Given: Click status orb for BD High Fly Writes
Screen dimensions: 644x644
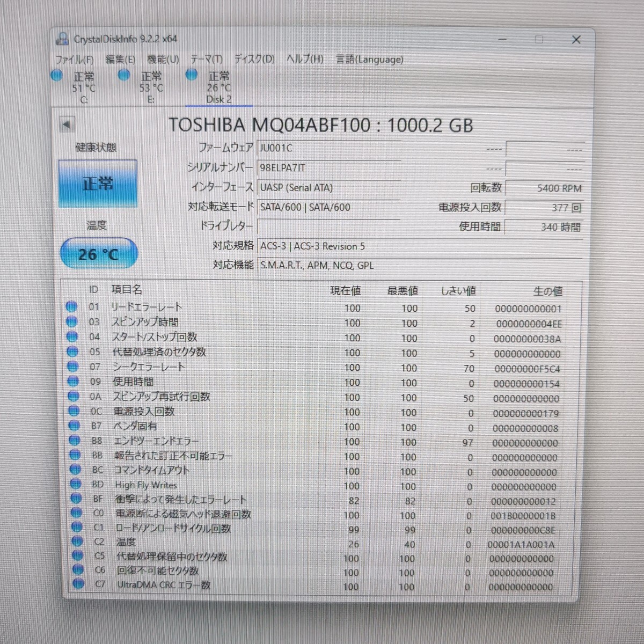Looking at the screenshot, I should point(76,485).
